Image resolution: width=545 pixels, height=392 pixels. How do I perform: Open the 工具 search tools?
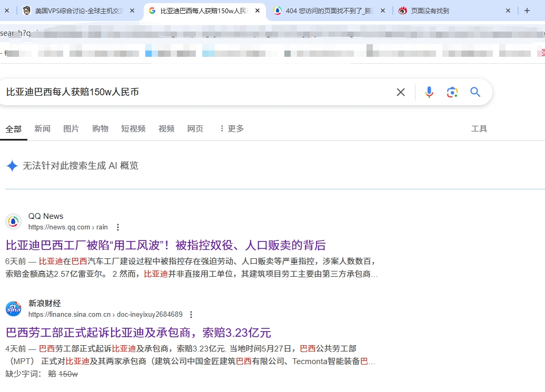[x=479, y=129]
